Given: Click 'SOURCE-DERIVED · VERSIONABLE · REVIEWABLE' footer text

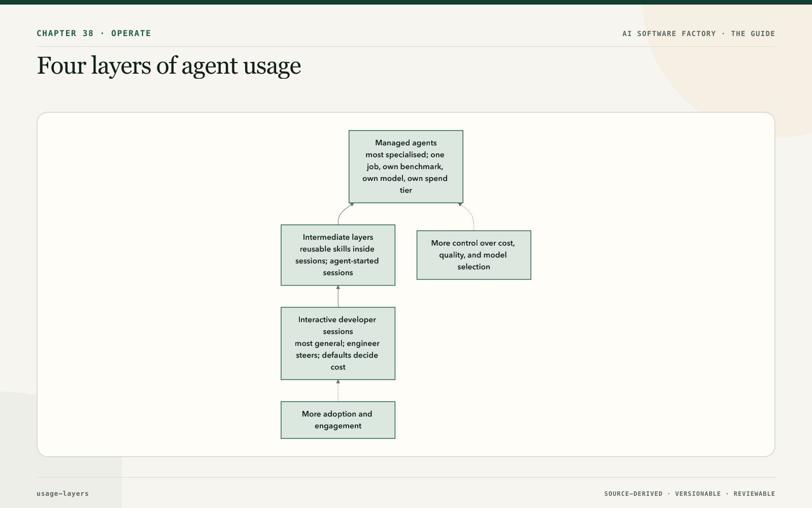Looking at the screenshot, I should (x=690, y=494).
